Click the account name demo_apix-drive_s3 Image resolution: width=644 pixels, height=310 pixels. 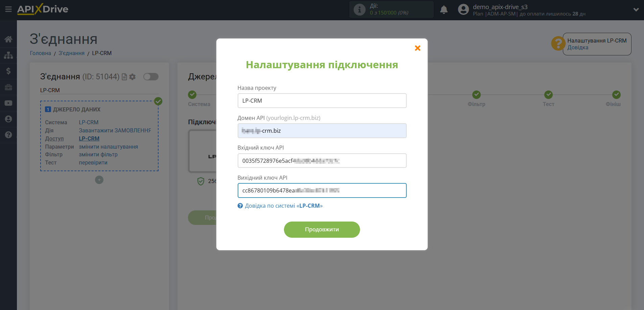click(x=500, y=7)
